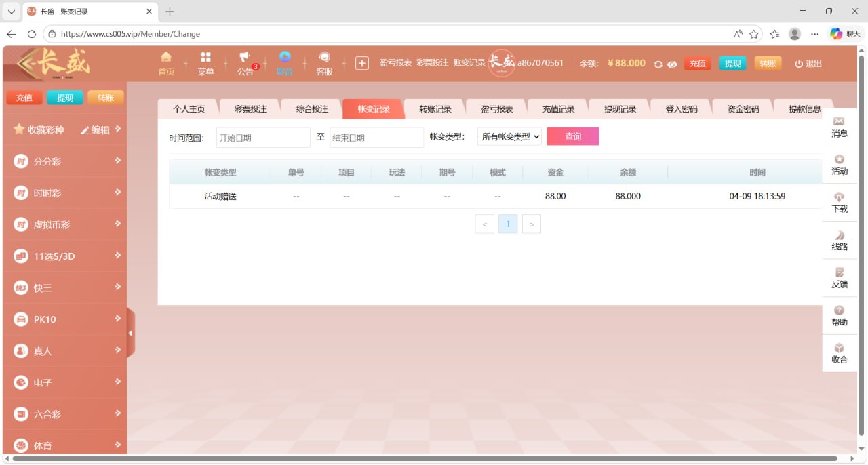Click the 客服 customer service icon

coord(324,58)
